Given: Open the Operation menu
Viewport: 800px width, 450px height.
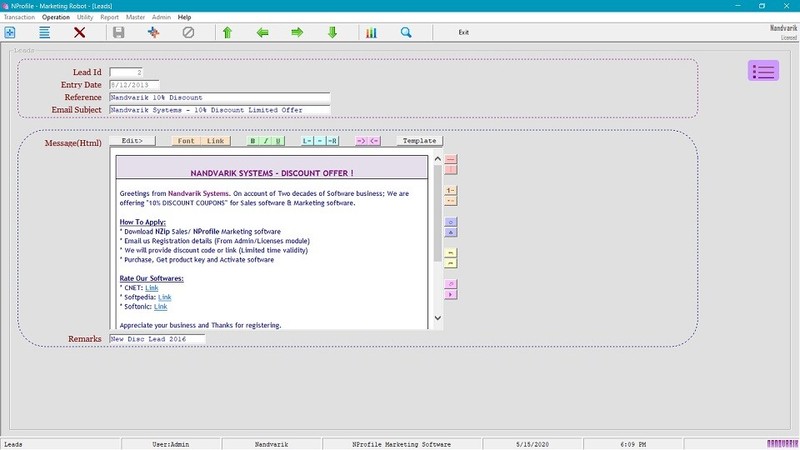Looking at the screenshot, I should 56,17.
